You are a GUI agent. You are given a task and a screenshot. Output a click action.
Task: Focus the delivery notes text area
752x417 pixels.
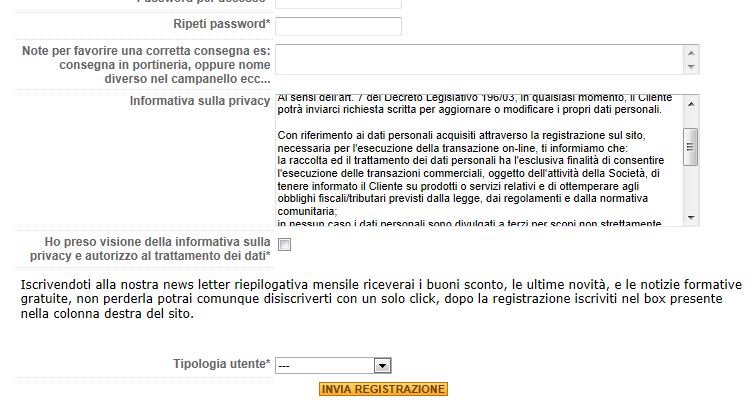(479, 60)
